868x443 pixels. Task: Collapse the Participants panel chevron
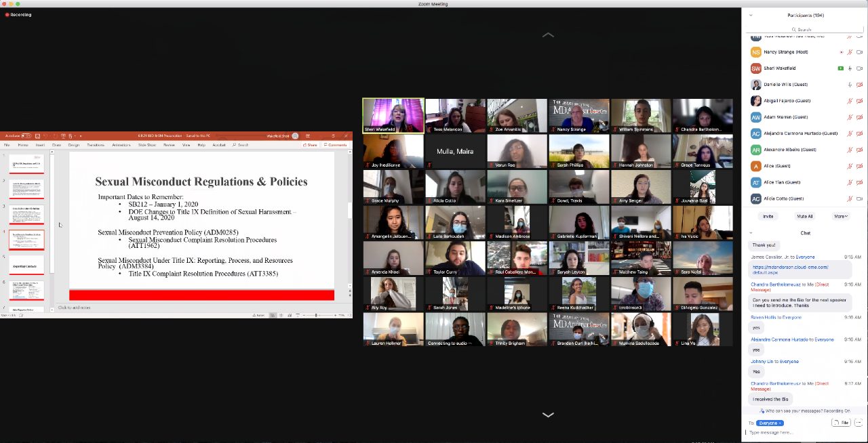pos(751,15)
